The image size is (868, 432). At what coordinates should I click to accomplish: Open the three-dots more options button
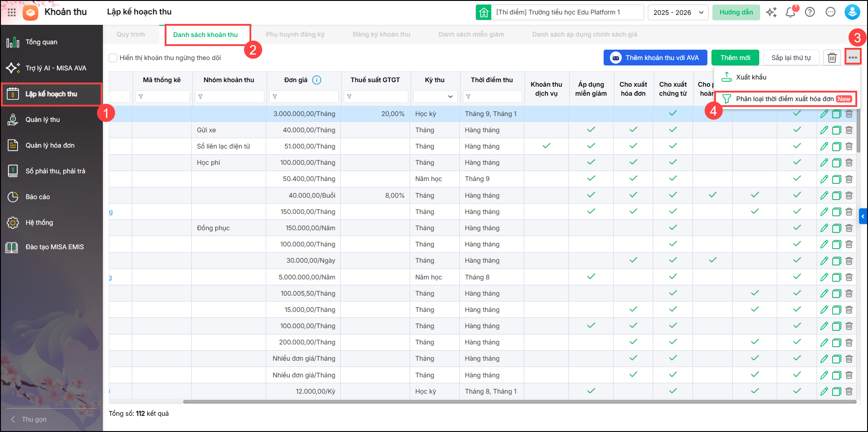[852, 57]
